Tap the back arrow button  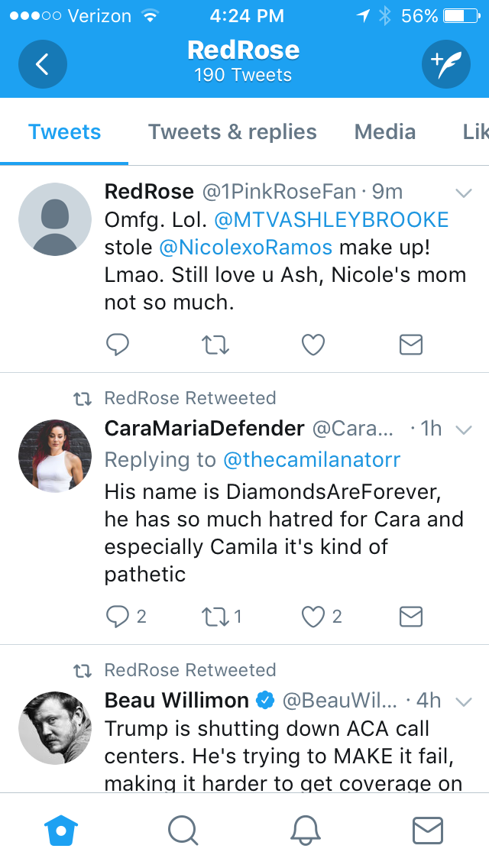43,64
